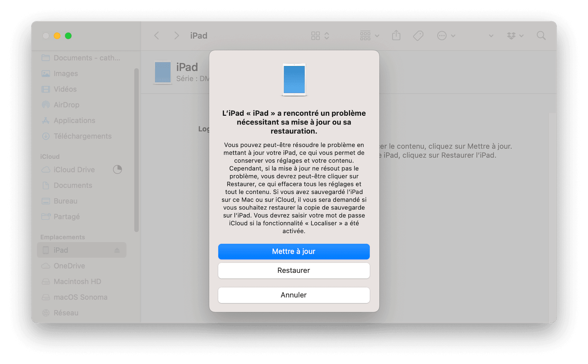Open the standalone toolbar chevron dropdown
The width and height of the screenshot is (588, 364).
point(491,36)
